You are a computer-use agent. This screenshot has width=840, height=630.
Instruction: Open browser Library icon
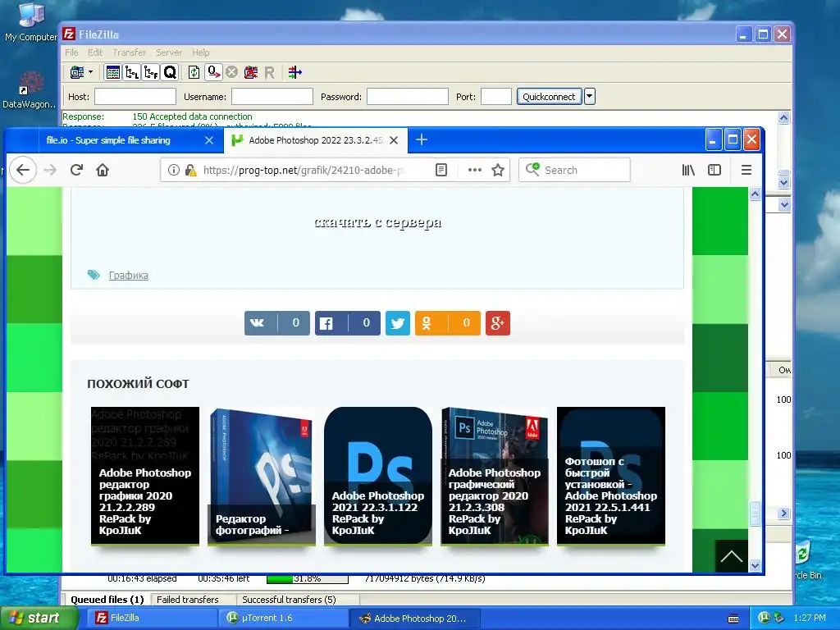pyautogui.click(x=688, y=170)
